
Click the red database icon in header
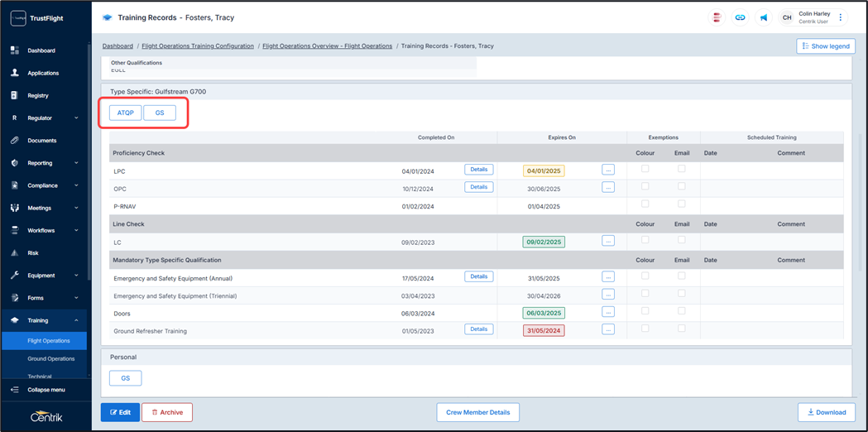pyautogui.click(x=717, y=17)
